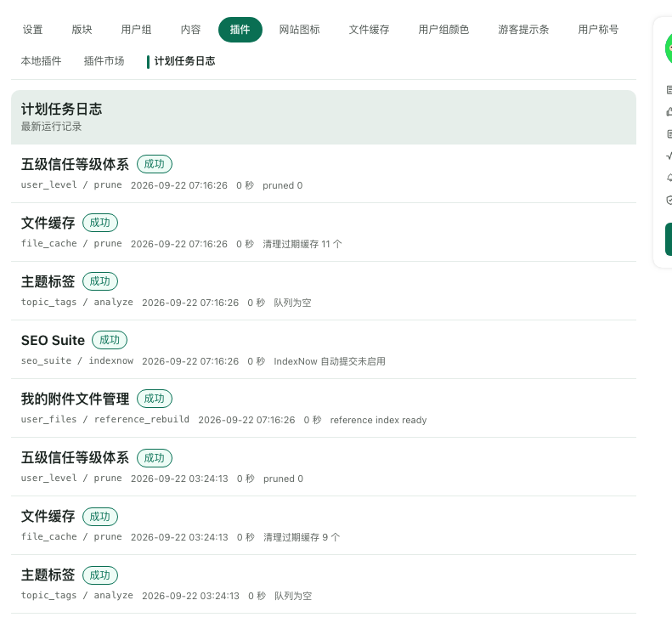Click user_files / reference_rebuild text
Screen dimensions: 672x623
pos(105,420)
